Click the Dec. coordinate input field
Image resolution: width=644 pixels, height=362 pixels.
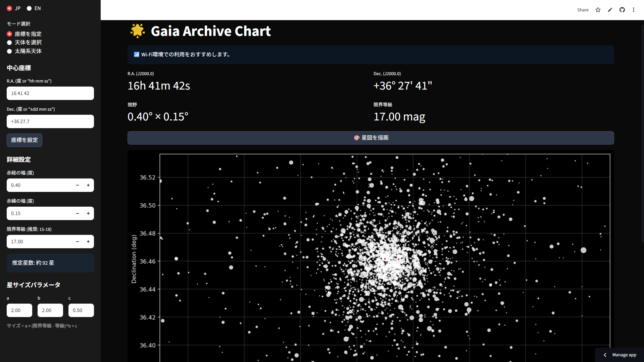[x=50, y=121]
